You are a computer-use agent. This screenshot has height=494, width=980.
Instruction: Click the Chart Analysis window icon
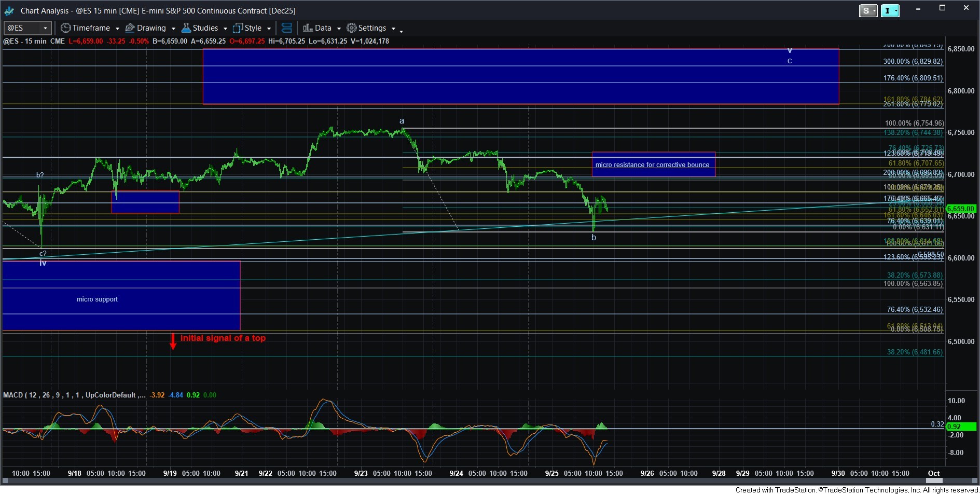coord(9,10)
